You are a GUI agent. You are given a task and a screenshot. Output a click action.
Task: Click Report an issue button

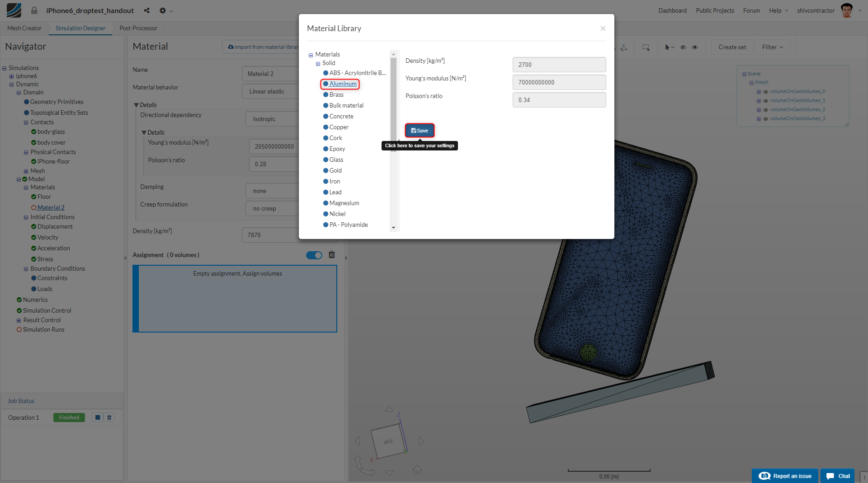pos(785,476)
